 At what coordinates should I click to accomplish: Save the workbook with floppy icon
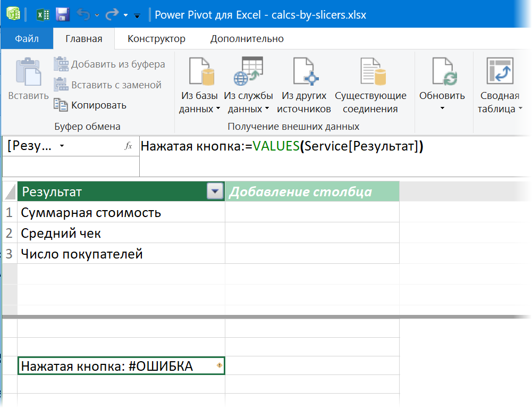62,15
